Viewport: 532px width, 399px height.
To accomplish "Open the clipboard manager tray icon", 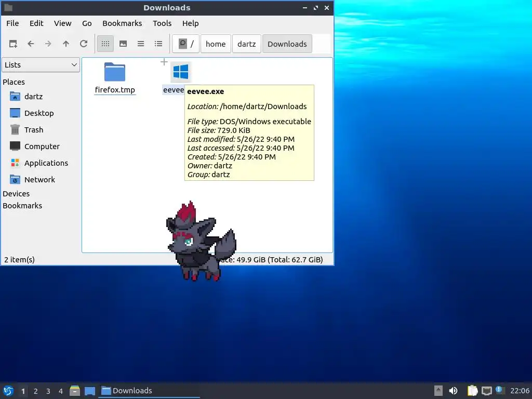I will 472,391.
